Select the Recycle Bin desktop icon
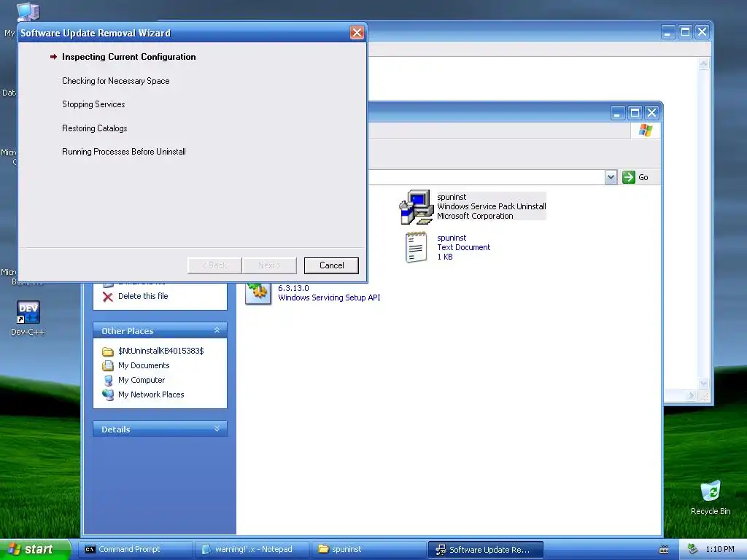Screen dimensions: 747x560 [711, 497]
